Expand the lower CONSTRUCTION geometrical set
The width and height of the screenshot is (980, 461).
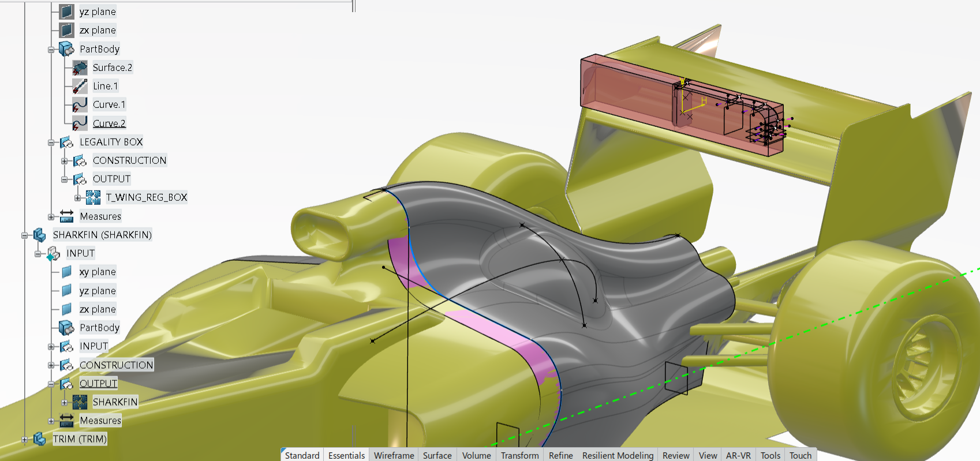click(51, 365)
